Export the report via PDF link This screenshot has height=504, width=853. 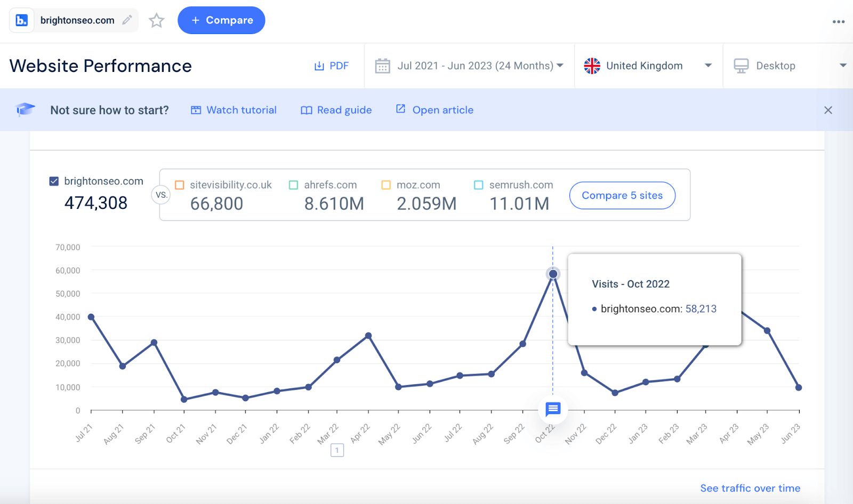click(x=339, y=66)
